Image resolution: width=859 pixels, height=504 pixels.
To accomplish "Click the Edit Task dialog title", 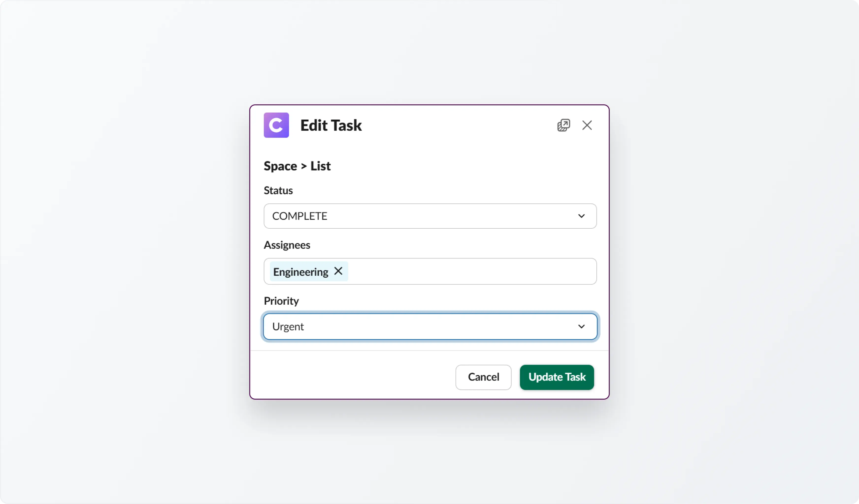I will [x=331, y=125].
